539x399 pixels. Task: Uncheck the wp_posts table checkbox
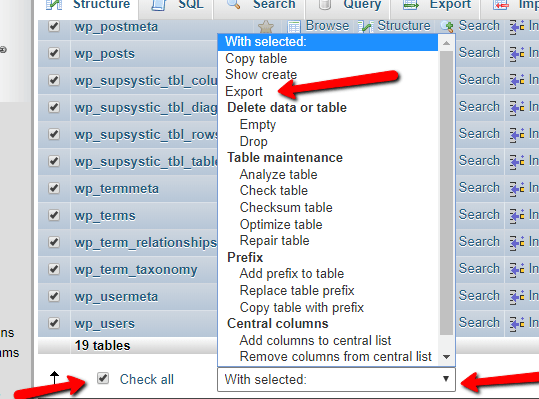[x=54, y=53]
